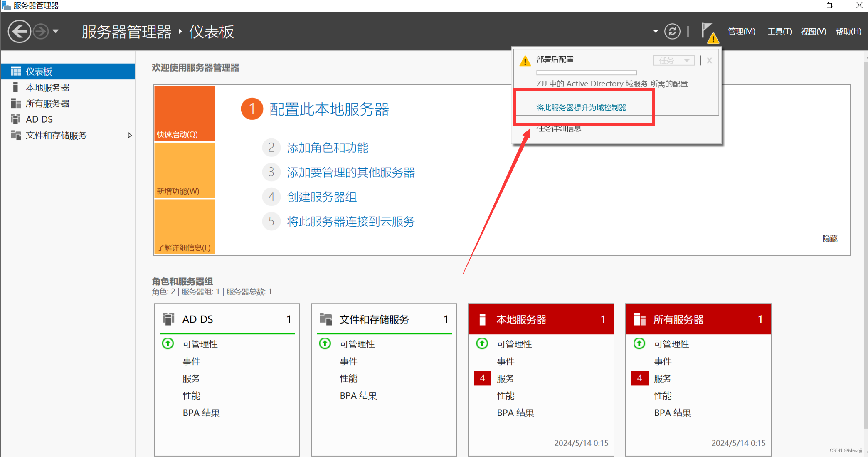
Task: Click the forward navigation arrow
Action: point(41,32)
